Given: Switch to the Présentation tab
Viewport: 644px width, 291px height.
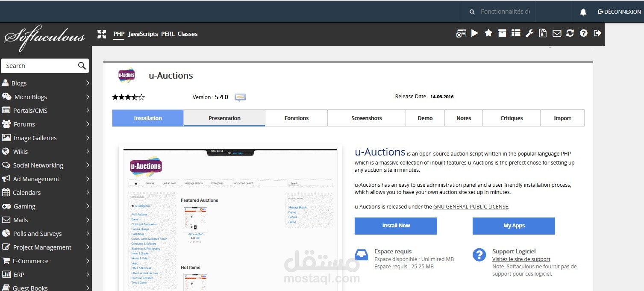Looking at the screenshot, I should tap(224, 118).
